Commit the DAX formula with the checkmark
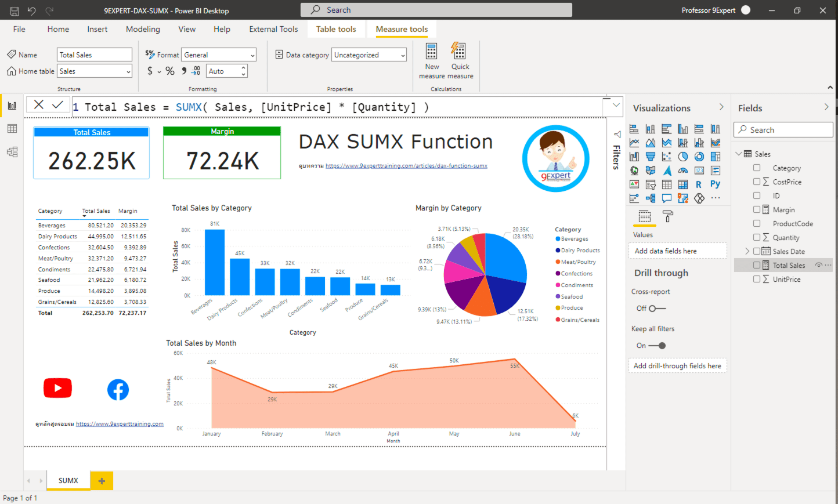Screen dimensions: 838x504 57,106
